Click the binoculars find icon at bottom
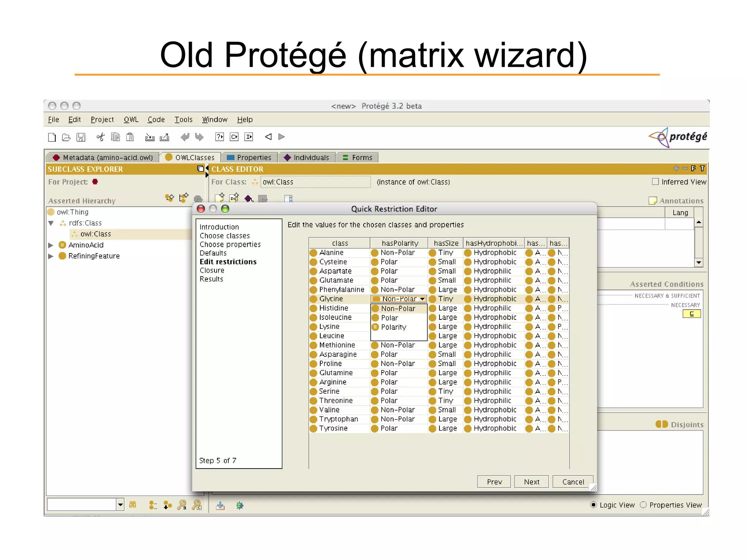 (x=133, y=505)
